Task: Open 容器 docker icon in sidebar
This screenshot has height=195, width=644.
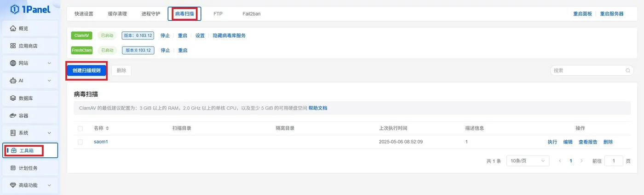Action: [13, 115]
